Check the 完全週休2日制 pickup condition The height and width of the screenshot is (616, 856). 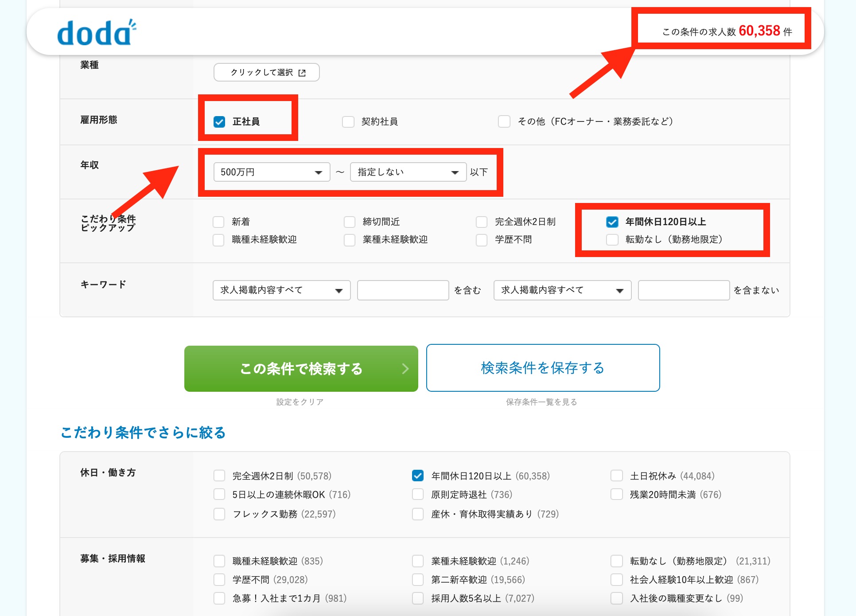(x=482, y=222)
